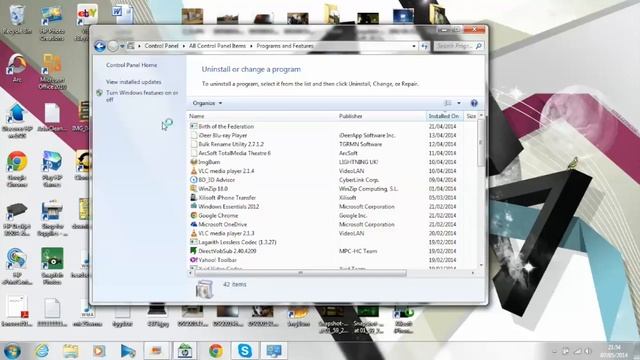Select Xilisoft iPhone Transfer icon
This screenshot has width=640, height=360.
point(194,198)
